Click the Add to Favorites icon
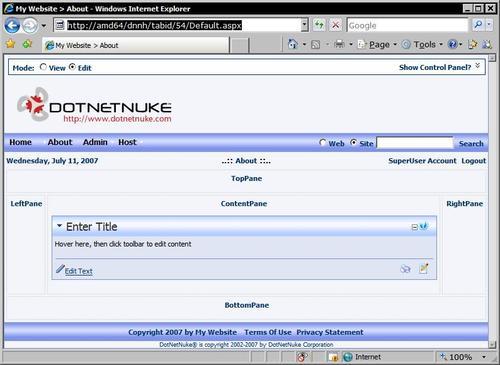The height and width of the screenshot is (365, 500). pyautogui.click(x=27, y=44)
